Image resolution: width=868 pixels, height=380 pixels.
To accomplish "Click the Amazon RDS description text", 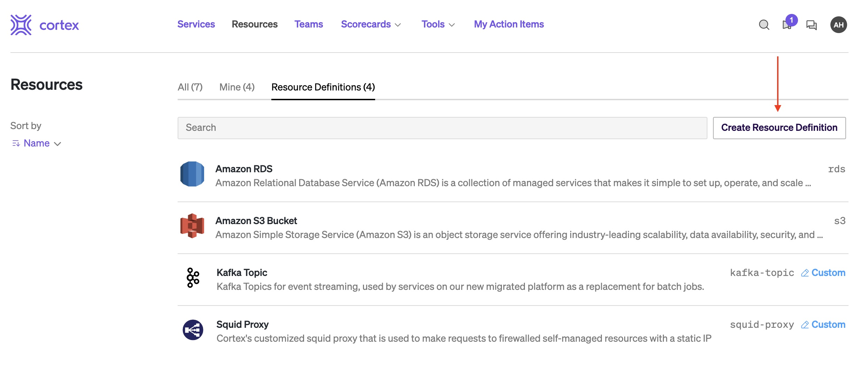I will coord(513,183).
